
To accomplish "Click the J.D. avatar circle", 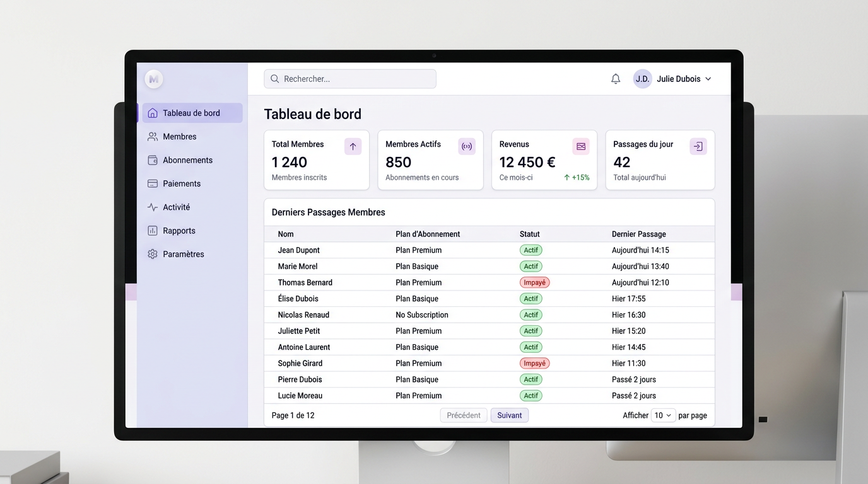I will (x=642, y=79).
